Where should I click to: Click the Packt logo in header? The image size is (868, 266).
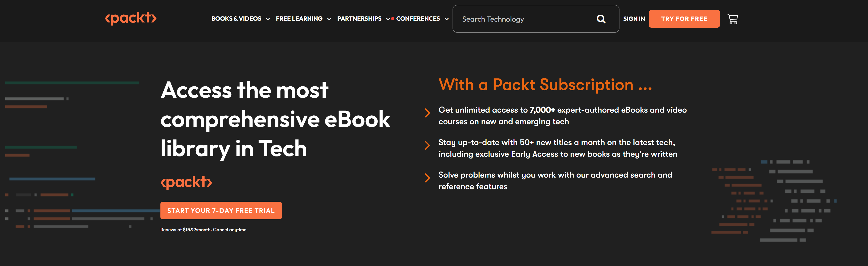coord(130,18)
